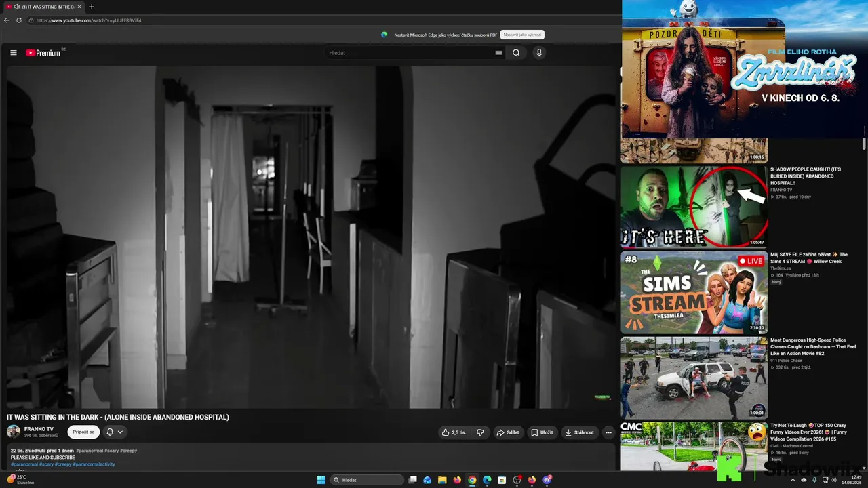Screen dimensions: 868x488
Task: Click the Zmrzlinář movie ad banner
Action: (744, 69)
